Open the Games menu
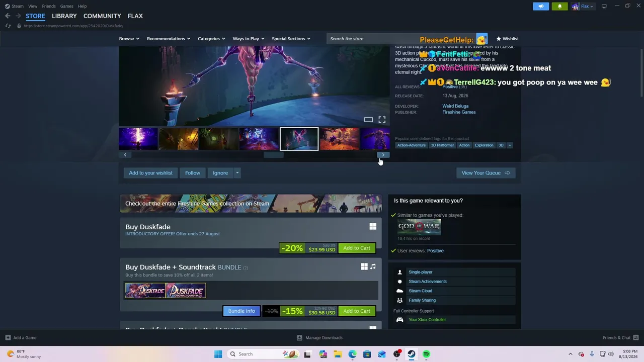Viewport: 644px width, 362px height. [67, 6]
